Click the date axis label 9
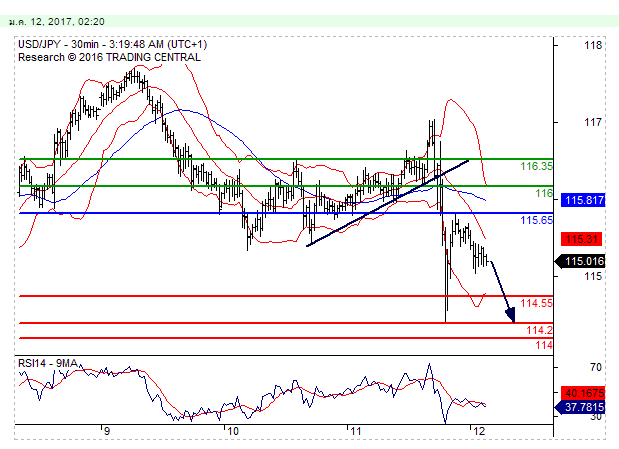Viewport: 619px width, 449px height. pos(107,431)
